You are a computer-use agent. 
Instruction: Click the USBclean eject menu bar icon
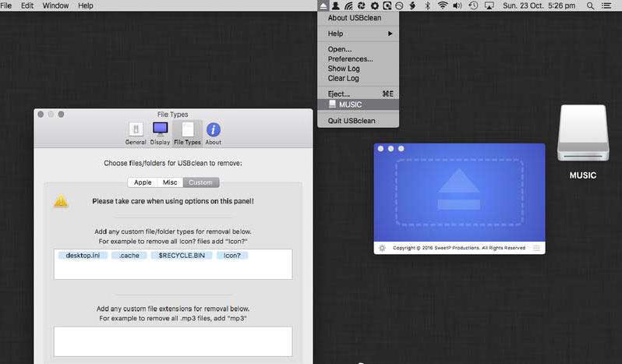(323, 5)
